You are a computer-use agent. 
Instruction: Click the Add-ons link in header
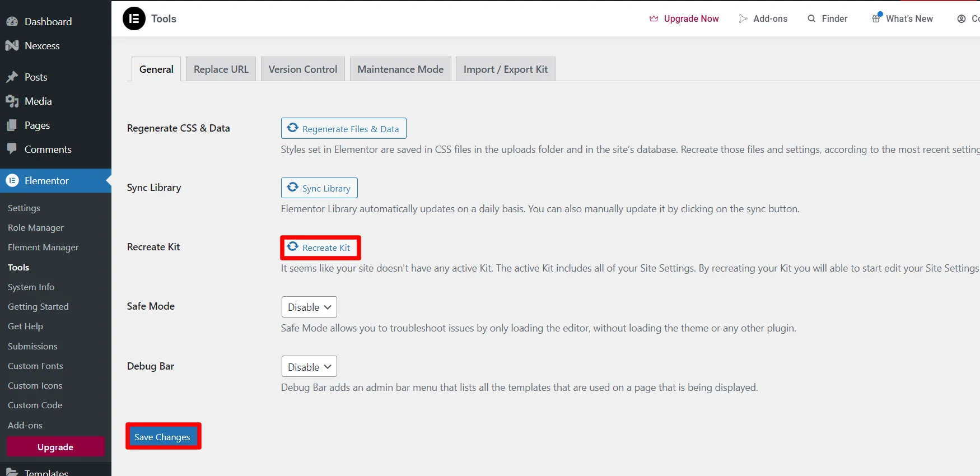[x=763, y=18]
